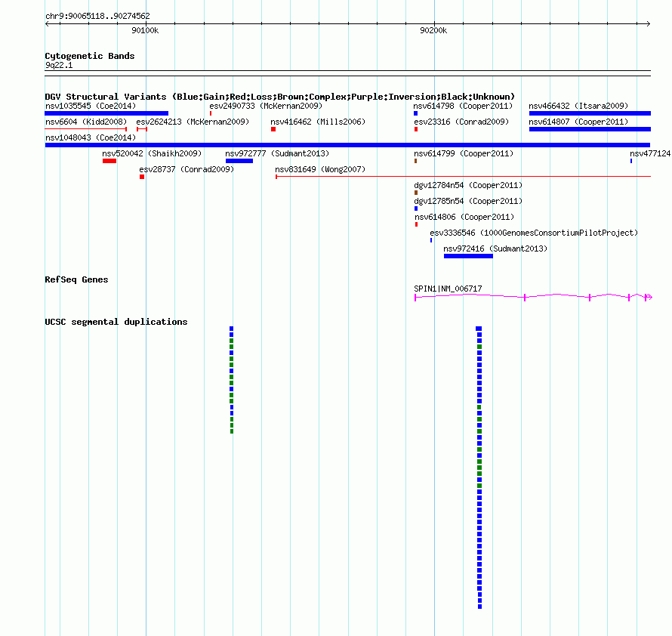Click the nsv614807 (Cooper2011) label
This screenshot has height=636, width=672.
tap(578, 122)
